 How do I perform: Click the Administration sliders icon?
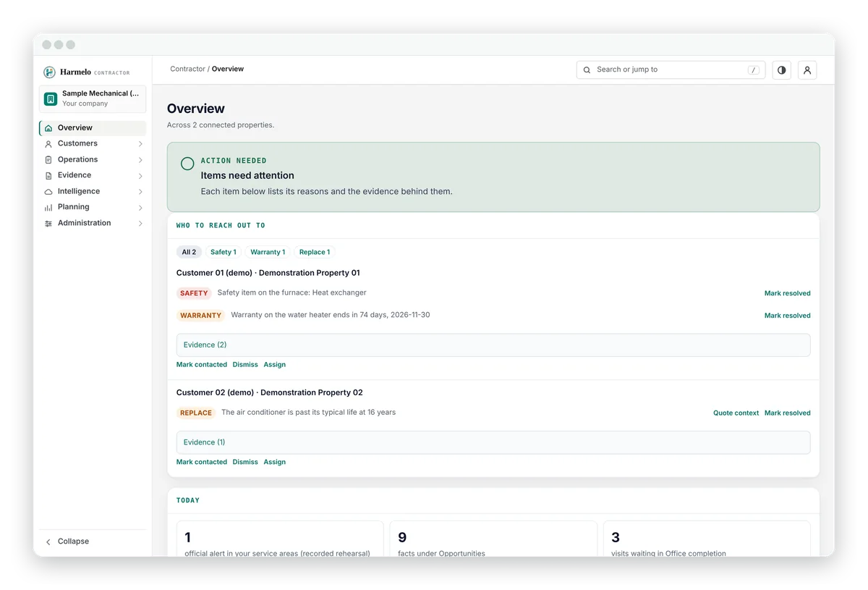pos(48,224)
